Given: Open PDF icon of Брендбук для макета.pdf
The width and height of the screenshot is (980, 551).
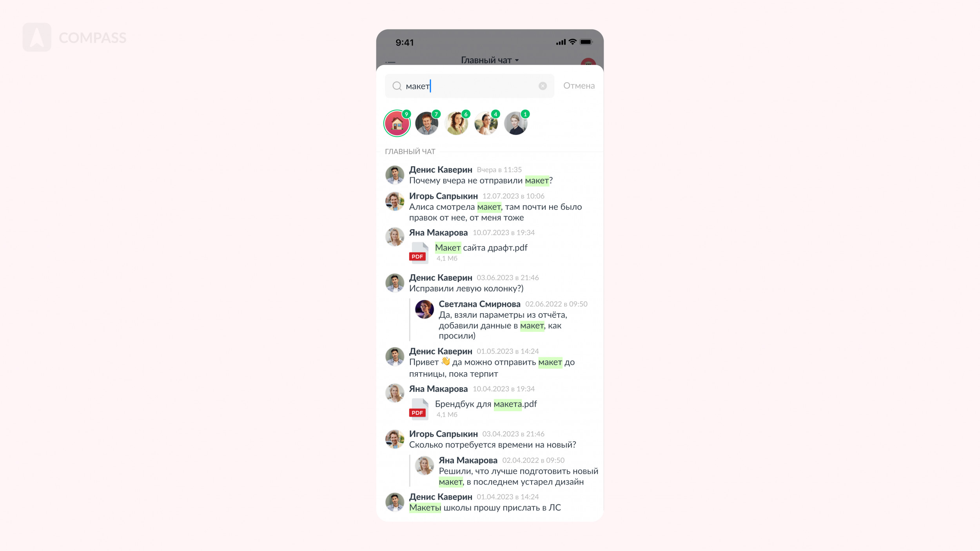Looking at the screenshot, I should 419,409.
